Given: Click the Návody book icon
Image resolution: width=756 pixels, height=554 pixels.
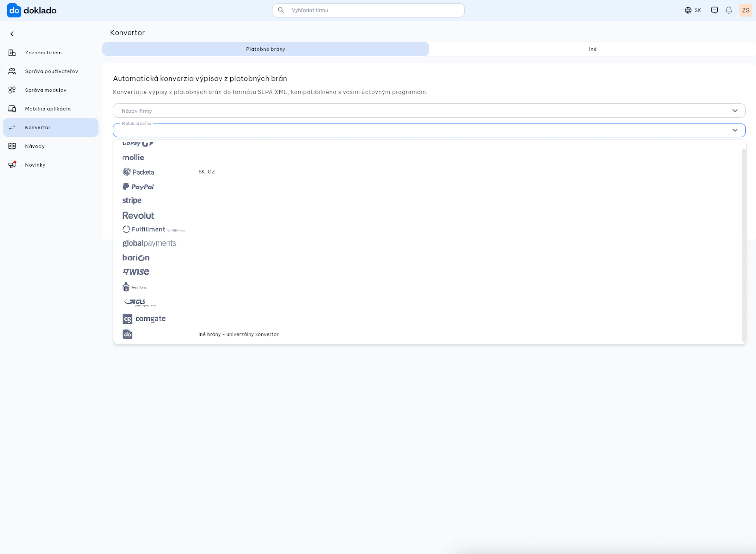Looking at the screenshot, I should coord(12,147).
